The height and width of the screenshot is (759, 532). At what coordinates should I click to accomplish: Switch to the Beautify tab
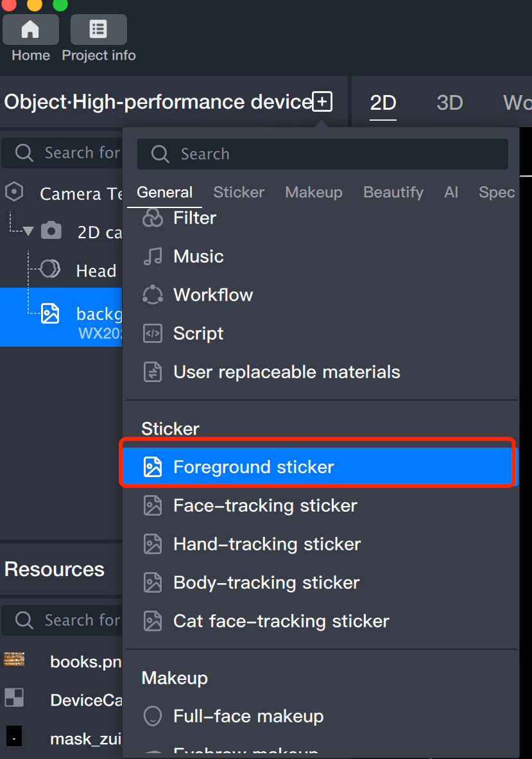(393, 193)
